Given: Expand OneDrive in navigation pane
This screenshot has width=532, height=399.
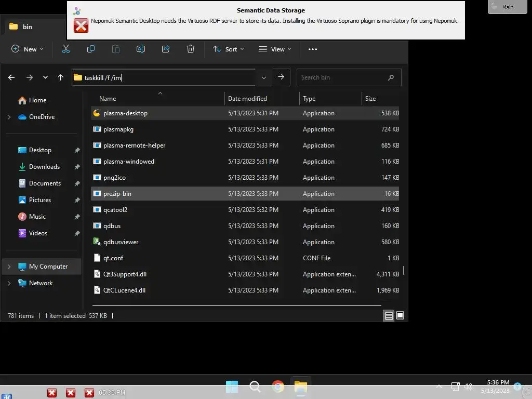Looking at the screenshot, I should coord(9,117).
